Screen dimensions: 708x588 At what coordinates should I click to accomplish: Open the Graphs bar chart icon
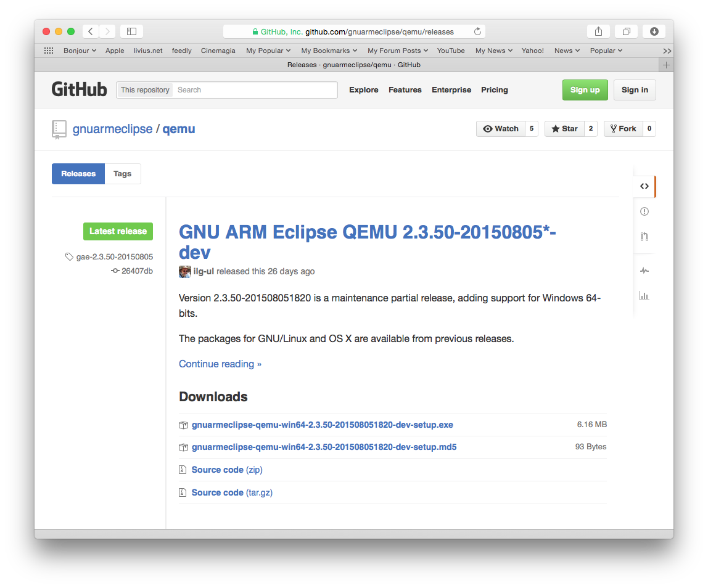coord(644,296)
